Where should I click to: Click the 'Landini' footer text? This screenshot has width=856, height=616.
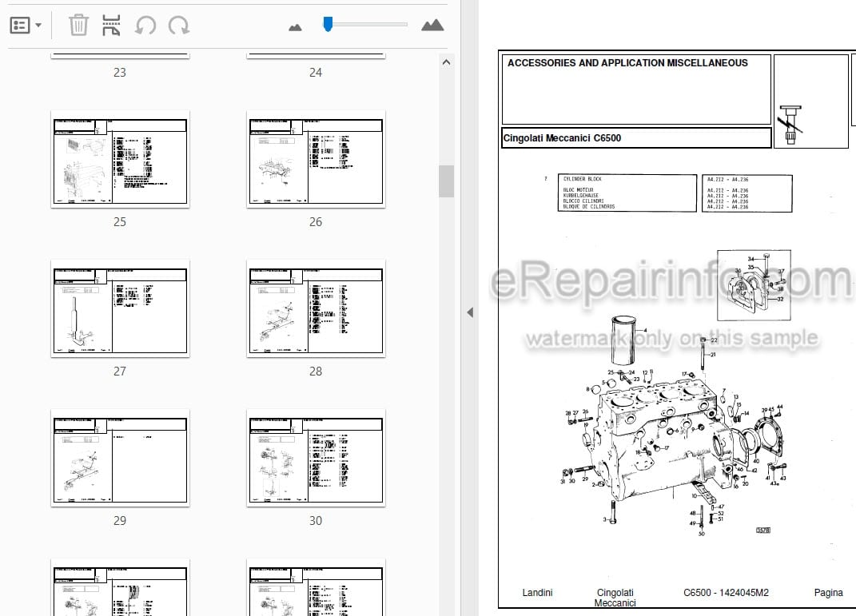pyautogui.click(x=537, y=593)
